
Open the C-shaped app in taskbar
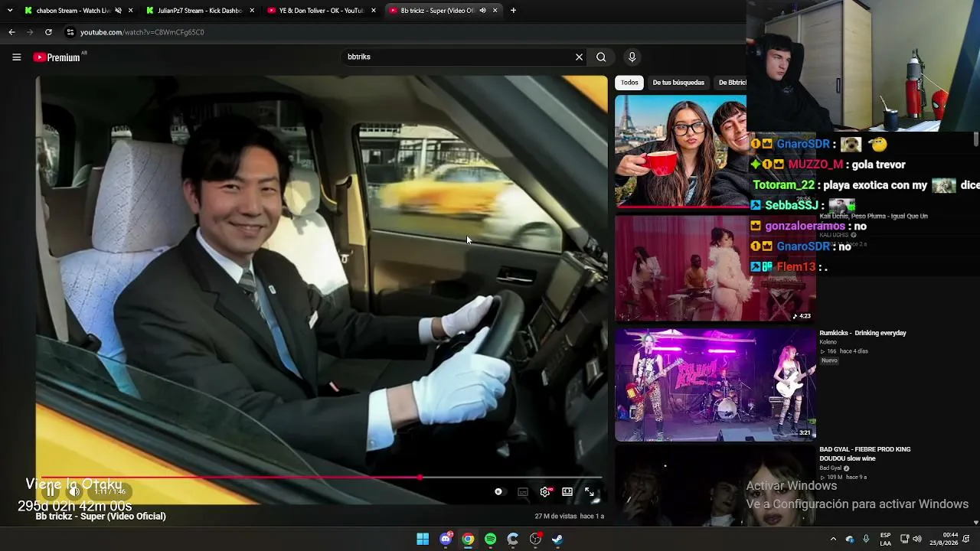coord(513,539)
